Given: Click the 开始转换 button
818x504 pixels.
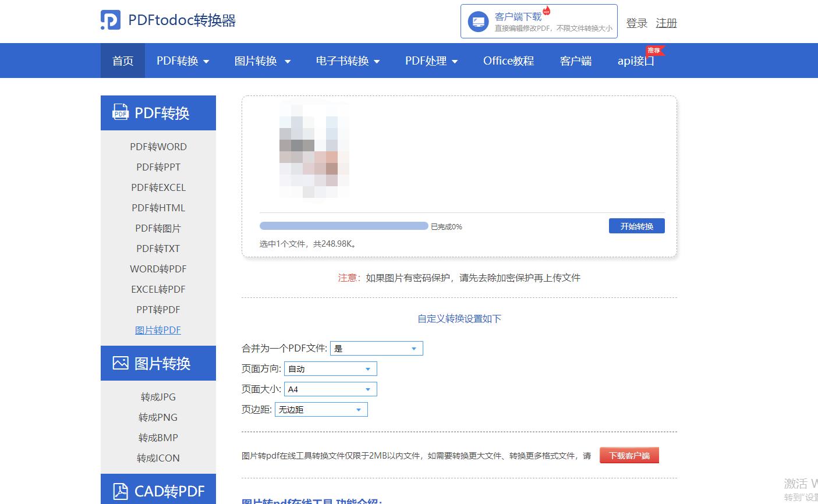Looking at the screenshot, I should pos(636,226).
